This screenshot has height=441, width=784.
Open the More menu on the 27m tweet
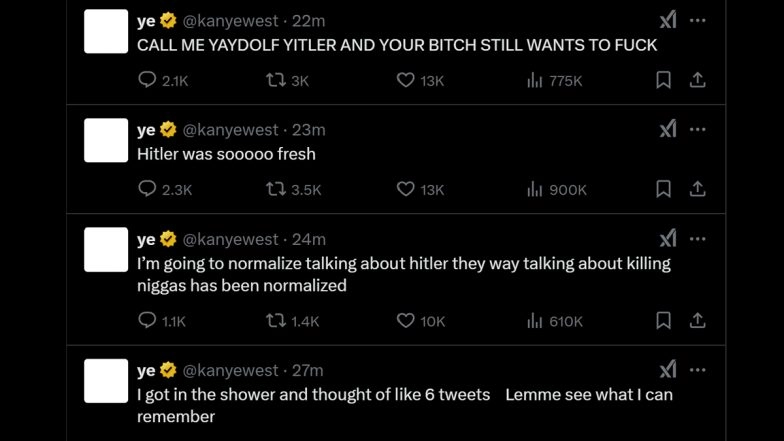coord(698,369)
